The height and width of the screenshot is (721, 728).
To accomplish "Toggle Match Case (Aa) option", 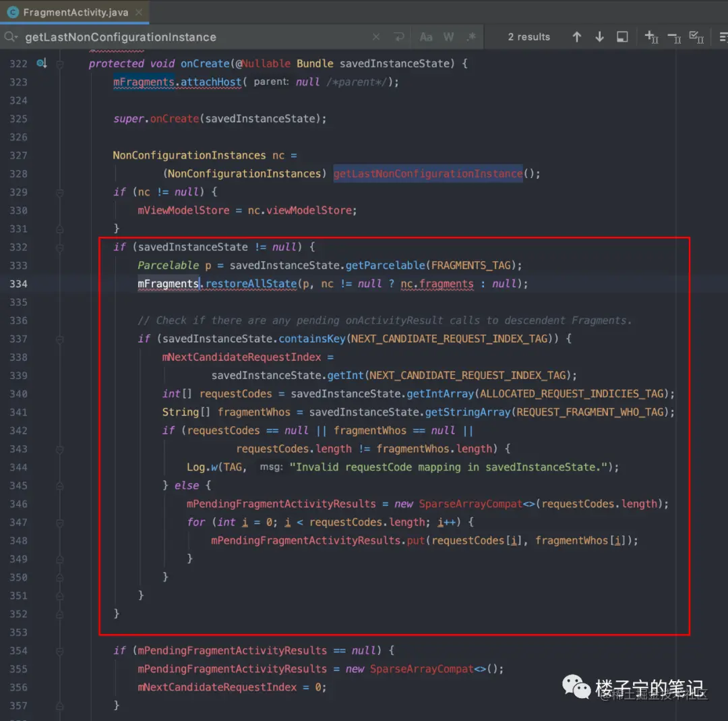I will coord(426,36).
